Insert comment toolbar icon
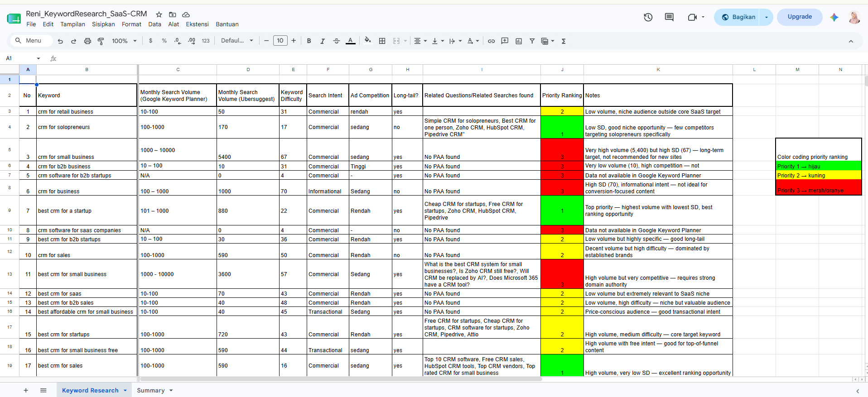 (x=505, y=41)
